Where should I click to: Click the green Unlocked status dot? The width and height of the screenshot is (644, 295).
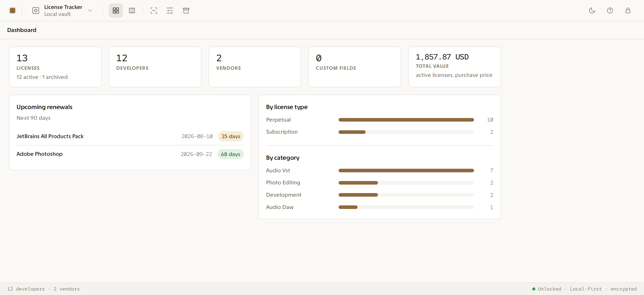click(x=534, y=289)
